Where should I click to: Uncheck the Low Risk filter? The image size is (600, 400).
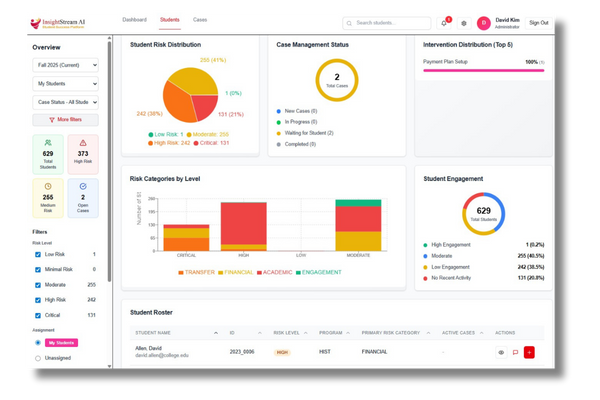click(x=38, y=255)
